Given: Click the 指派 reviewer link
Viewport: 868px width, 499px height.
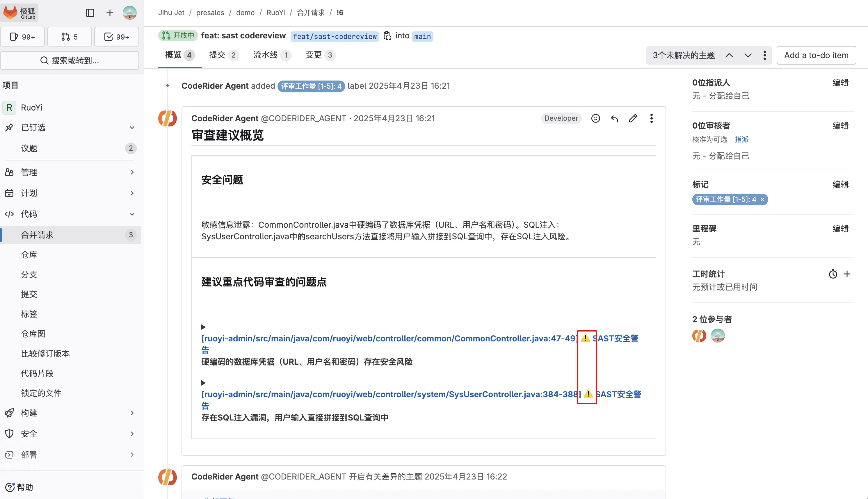Looking at the screenshot, I should 741,139.
